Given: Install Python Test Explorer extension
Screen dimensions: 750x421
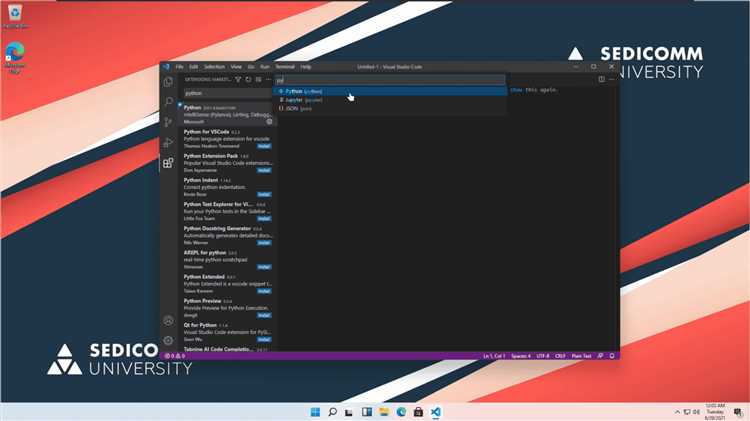Looking at the screenshot, I should (264, 219).
